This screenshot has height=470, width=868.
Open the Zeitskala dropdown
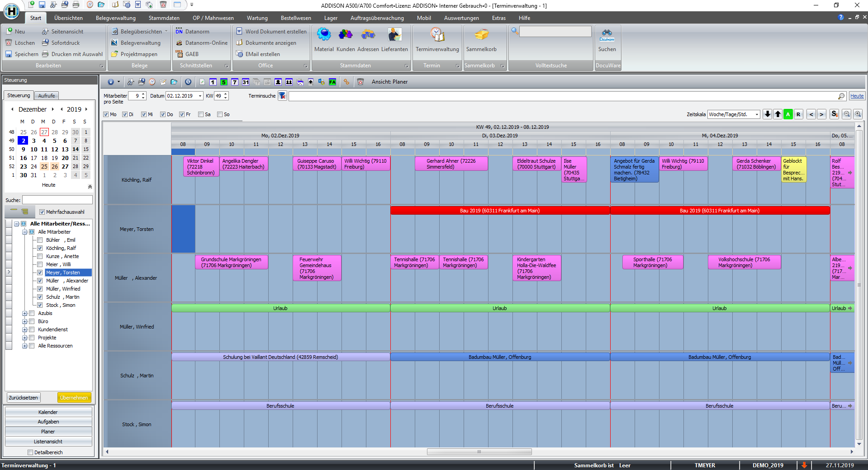pyautogui.click(x=757, y=114)
